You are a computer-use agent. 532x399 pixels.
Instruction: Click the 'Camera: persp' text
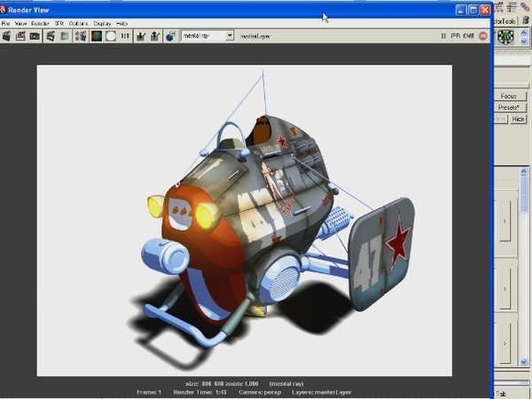260,392
